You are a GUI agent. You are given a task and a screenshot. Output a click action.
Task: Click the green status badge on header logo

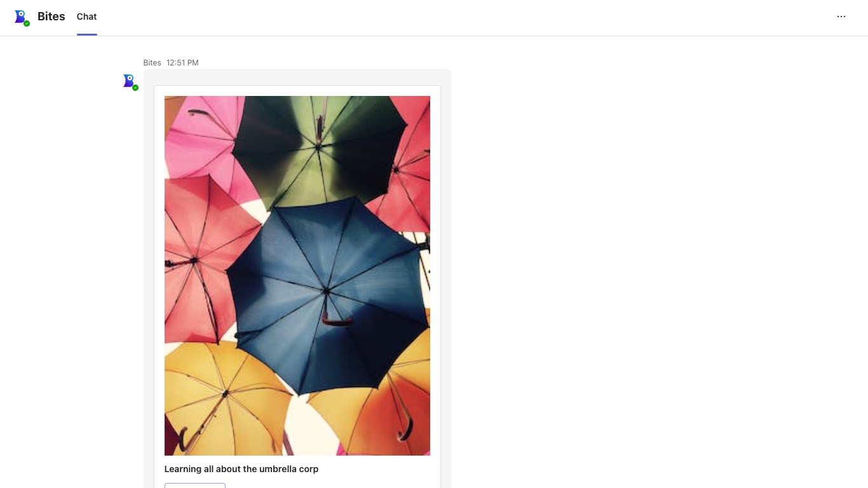[x=27, y=24]
